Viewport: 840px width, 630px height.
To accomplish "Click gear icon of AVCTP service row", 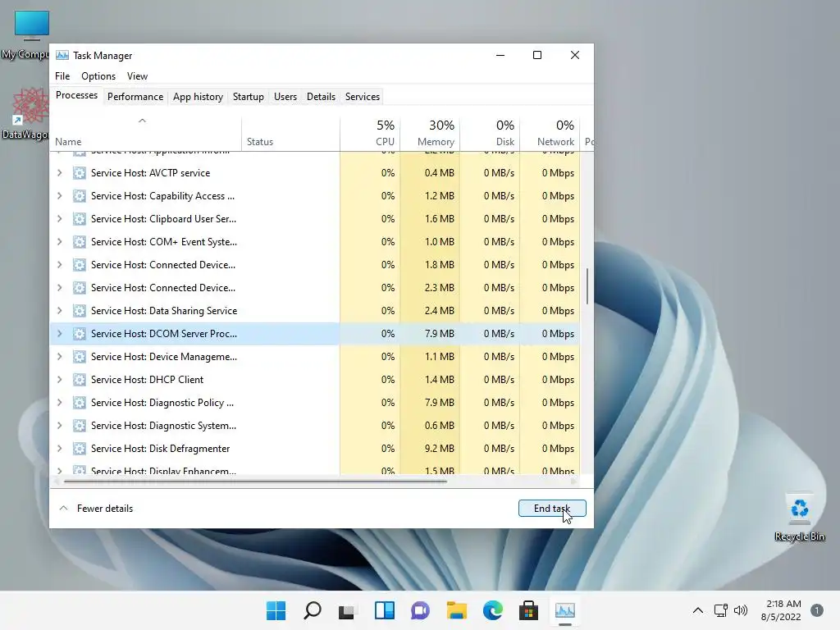I will 80,173.
